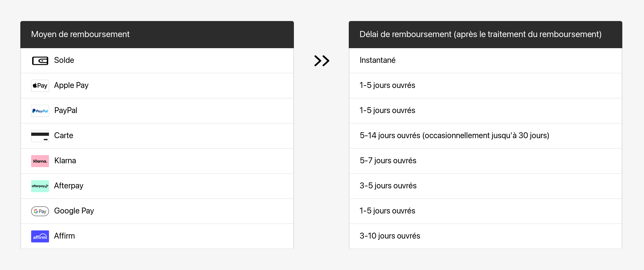This screenshot has width=644, height=270.
Task: Select the 5-7 jours ouvrés cell
Action: click(x=388, y=161)
